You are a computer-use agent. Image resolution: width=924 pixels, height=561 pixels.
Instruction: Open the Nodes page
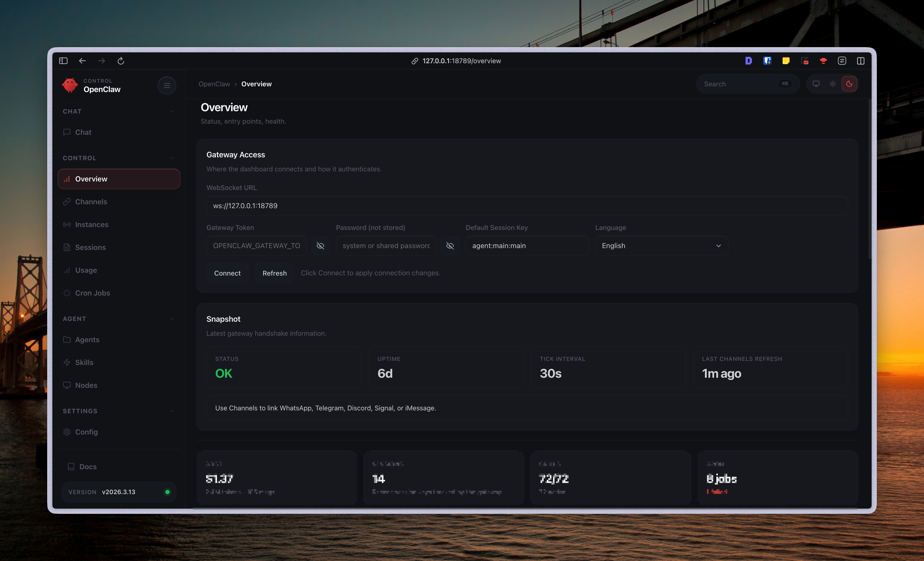tap(86, 385)
